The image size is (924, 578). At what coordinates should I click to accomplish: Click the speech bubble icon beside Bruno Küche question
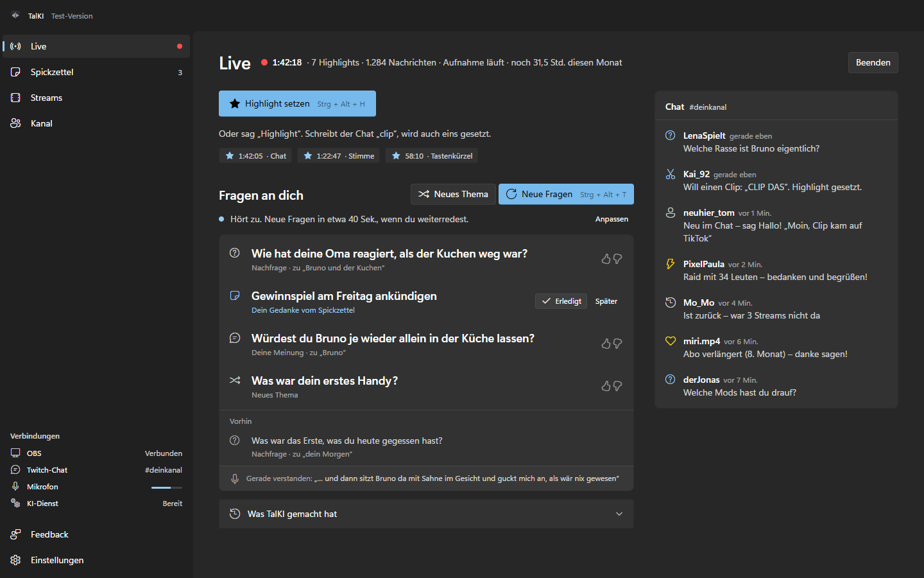(x=235, y=338)
